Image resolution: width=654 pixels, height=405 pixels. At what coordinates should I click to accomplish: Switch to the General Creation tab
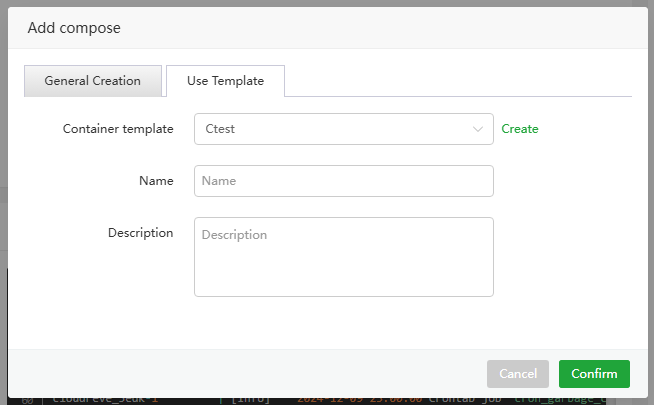tap(92, 81)
